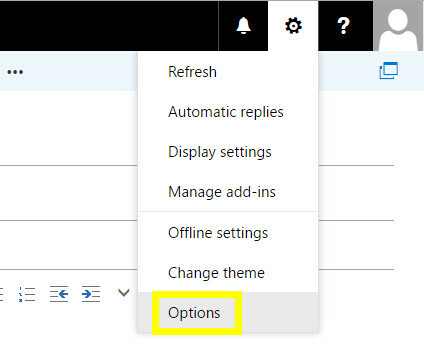424x361 pixels.
Task: Click the field row directly above formatting toolbar
Action: 68,245
